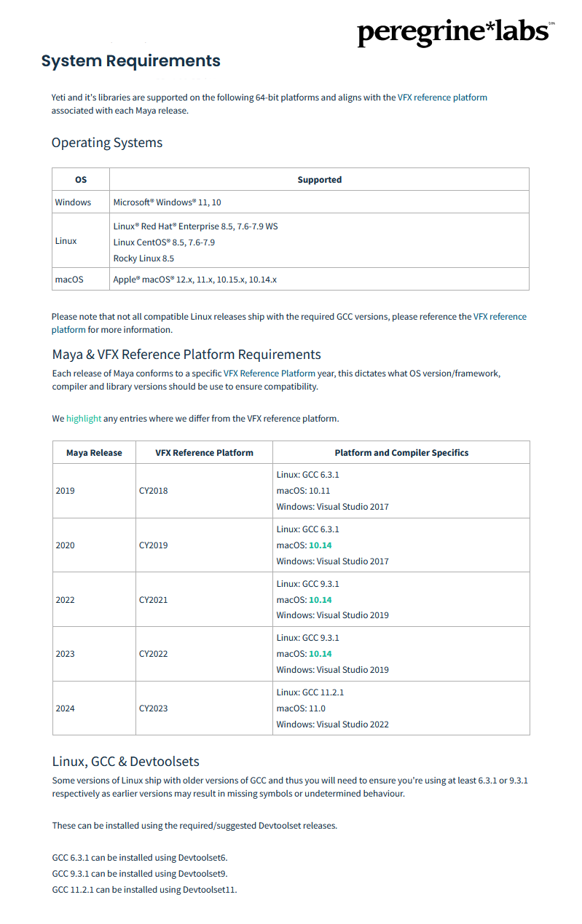The height and width of the screenshot is (924, 582).
Task: Click highlighted 10.14 in the CY2021 row
Action: (321, 600)
